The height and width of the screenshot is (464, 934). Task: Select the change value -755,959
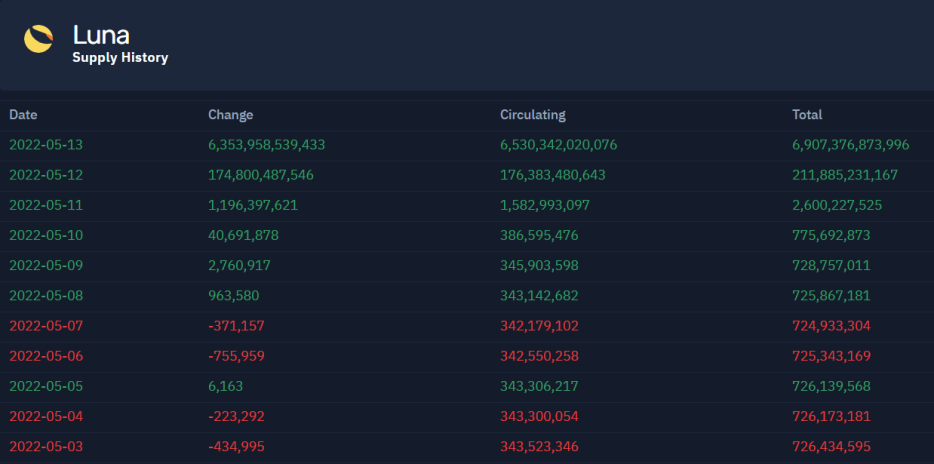tap(236, 356)
